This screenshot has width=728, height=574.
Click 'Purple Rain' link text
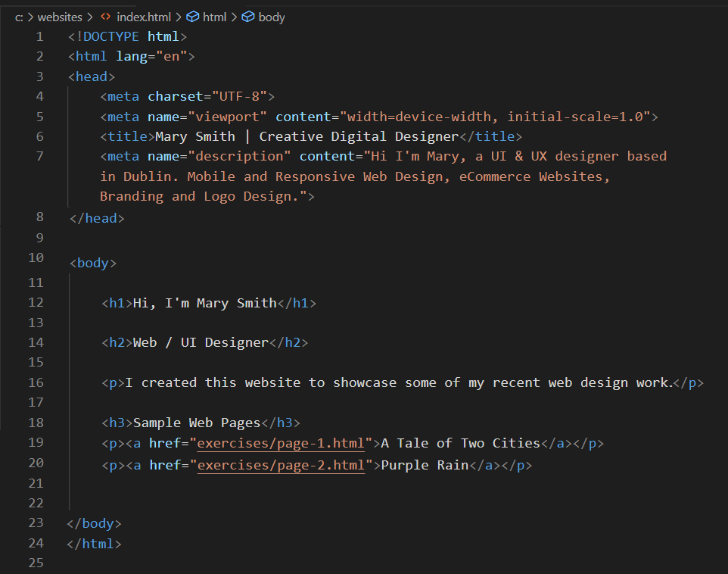[425, 465]
